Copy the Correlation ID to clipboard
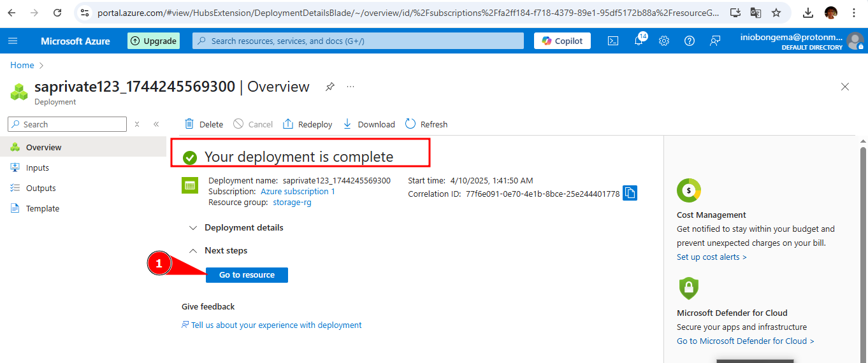Image resolution: width=868 pixels, height=363 pixels. tap(630, 193)
